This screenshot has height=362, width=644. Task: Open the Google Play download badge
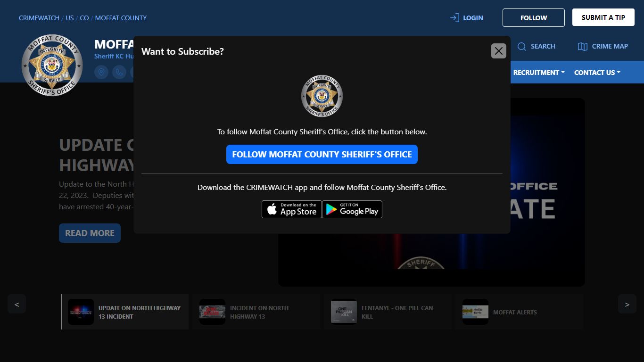coord(352,209)
